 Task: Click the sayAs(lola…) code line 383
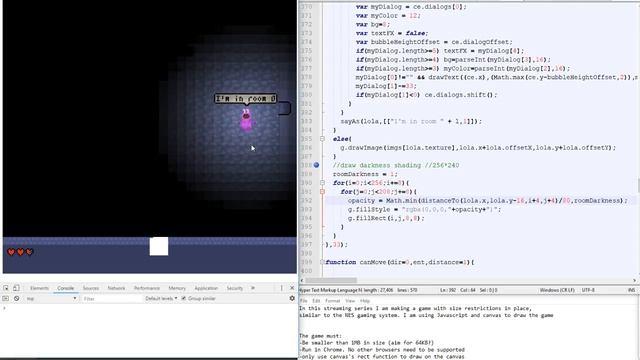click(x=411, y=121)
